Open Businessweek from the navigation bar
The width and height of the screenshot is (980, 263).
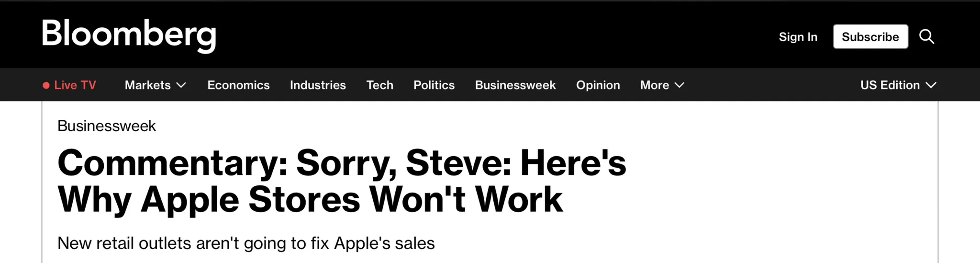[515, 85]
